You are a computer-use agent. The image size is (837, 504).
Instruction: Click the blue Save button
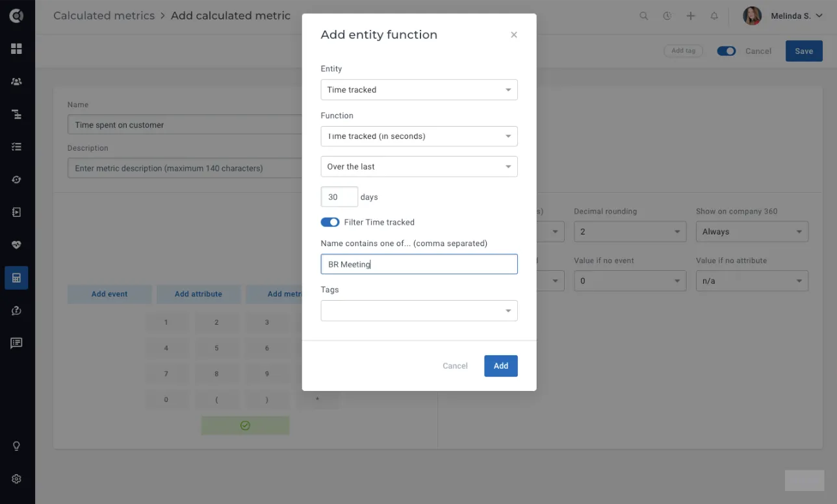pos(804,51)
